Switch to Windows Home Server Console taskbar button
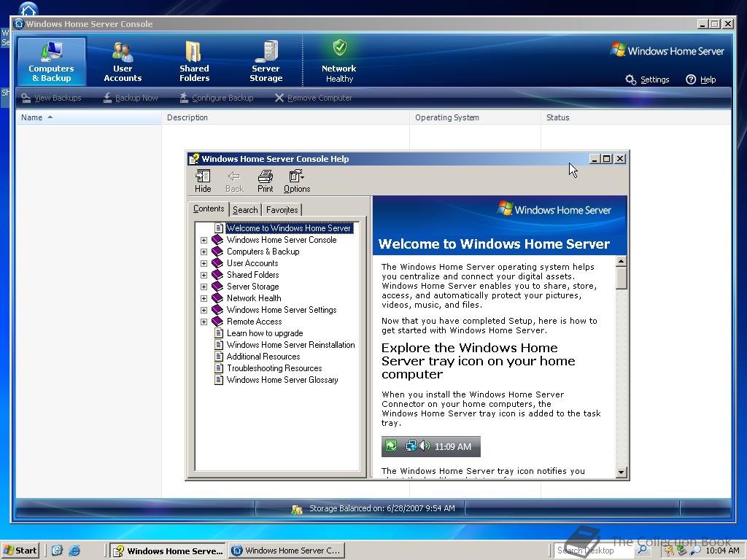Image resolution: width=747 pixels, height=560 pixels. [x=286, y=551]
